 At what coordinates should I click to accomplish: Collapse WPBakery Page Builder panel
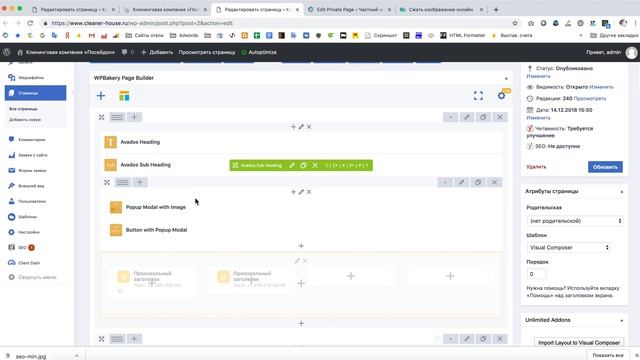coord(506,78)
